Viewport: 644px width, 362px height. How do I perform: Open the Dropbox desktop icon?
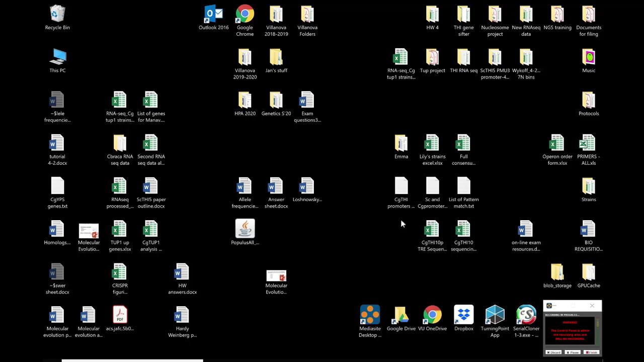point(463,315)
